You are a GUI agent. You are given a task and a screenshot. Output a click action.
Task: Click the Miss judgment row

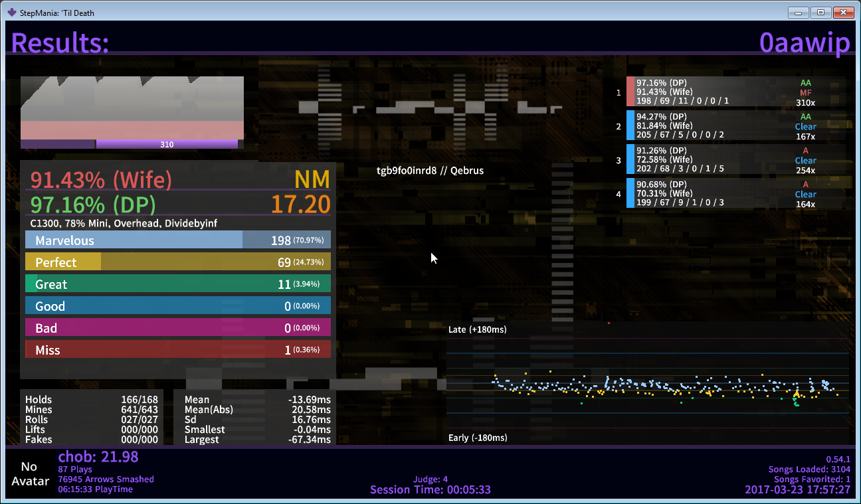177,350
